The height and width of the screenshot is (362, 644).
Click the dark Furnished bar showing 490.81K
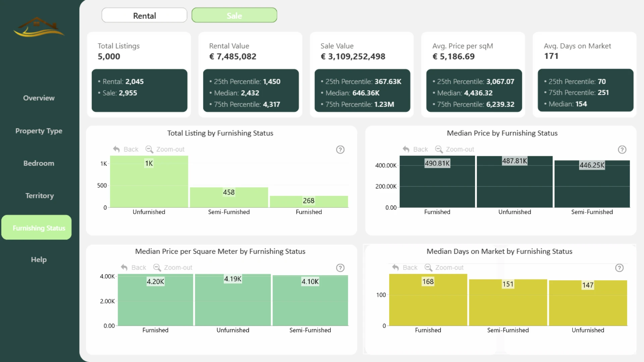point(437,182)
